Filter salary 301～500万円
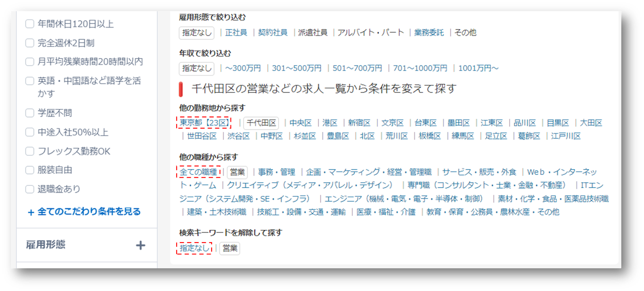This screenshot has width=644, height=291. (297, 69)
